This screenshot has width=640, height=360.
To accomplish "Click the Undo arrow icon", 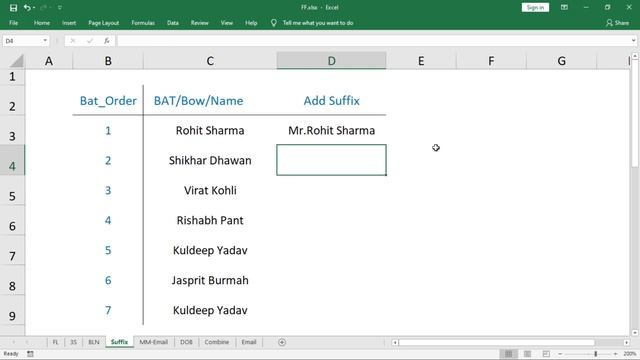I will click(27, 7).
